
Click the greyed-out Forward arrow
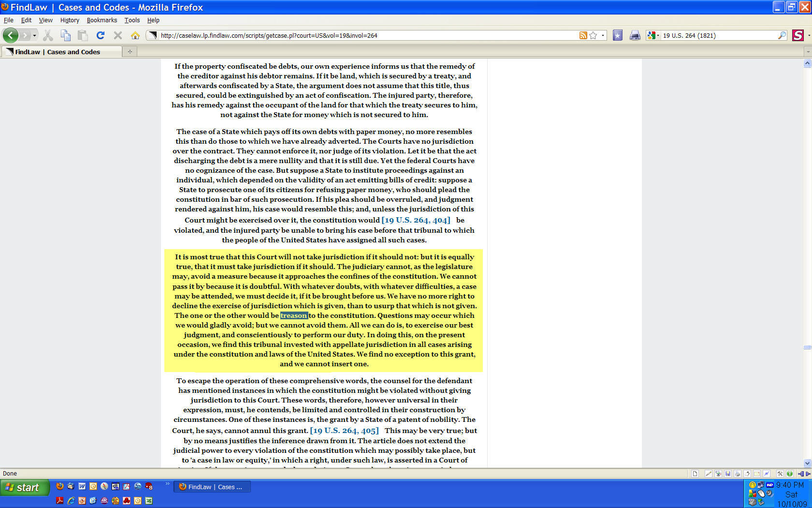[x=25, y=35]
